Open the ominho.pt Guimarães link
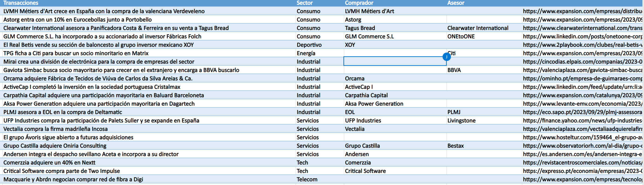This screenshot has width=644, height=185. click(583, 79)
